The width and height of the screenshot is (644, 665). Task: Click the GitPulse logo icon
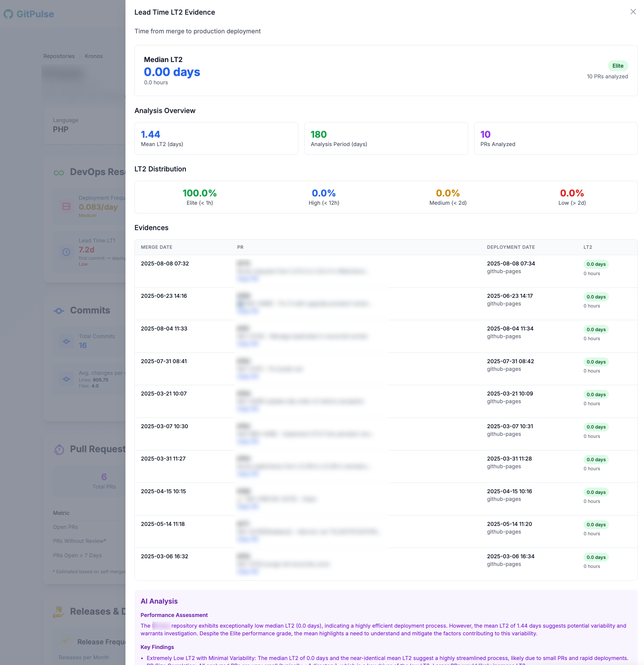(8, 14)
